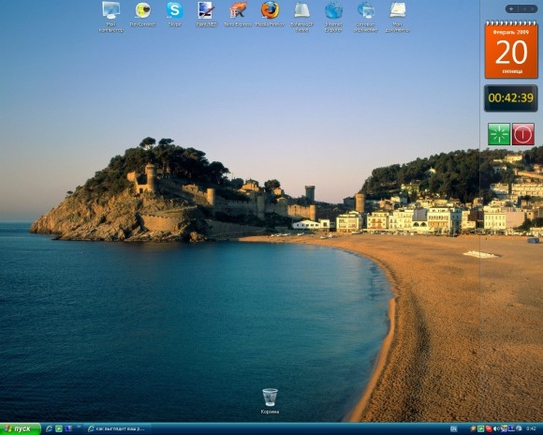Switch to the Internet Explorer taskbar window

[x=117, y=429]
